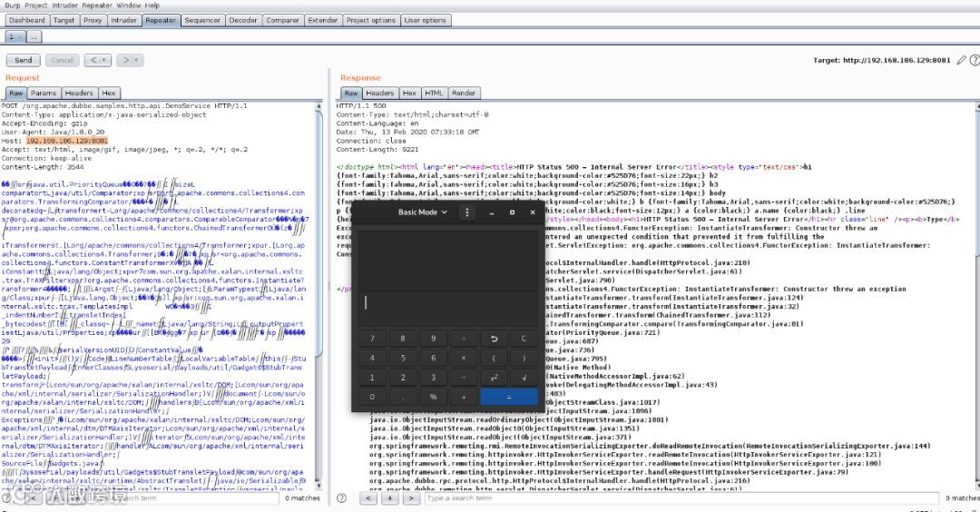The image size is (980, 512).
Task: Open the Project menu
Action: [35, 5]
